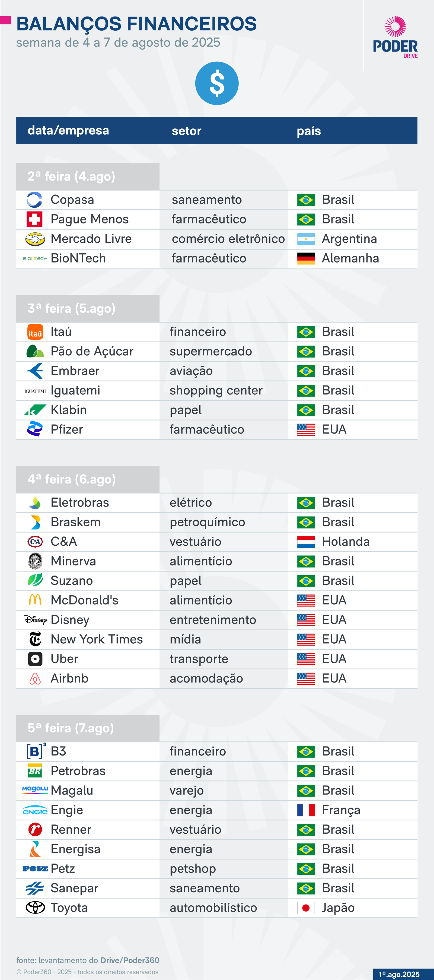Click the Poder Drive logo

[x=395, y=37]
